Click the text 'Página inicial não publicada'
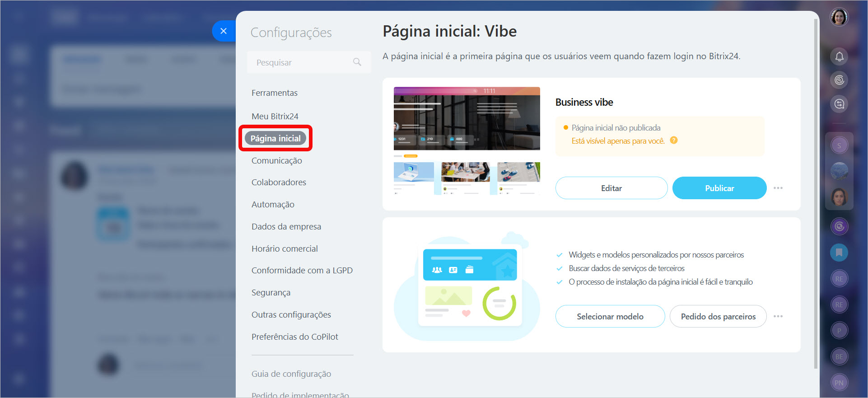The image size is (868, 398). pyautogui.click(x=616, y=128)
